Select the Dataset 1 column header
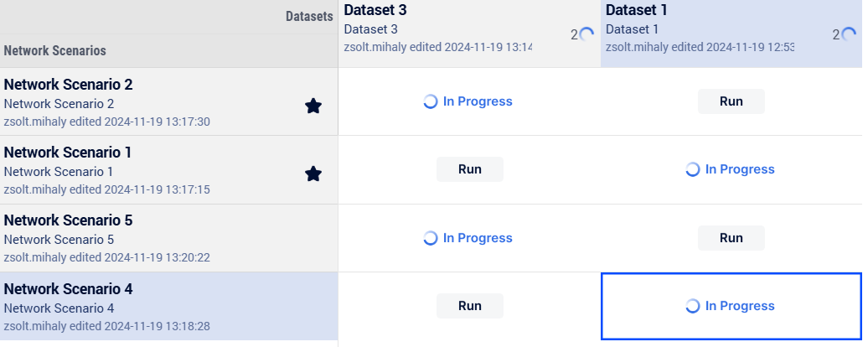Image resolution: width=868 pixels, height=347 pixels. coord(731,34)
